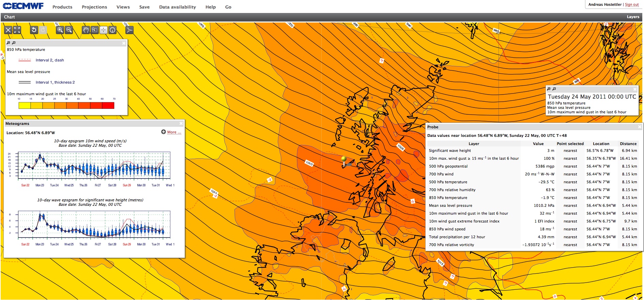Close the date title box
The image size is (644, 300).
(635, 89)
